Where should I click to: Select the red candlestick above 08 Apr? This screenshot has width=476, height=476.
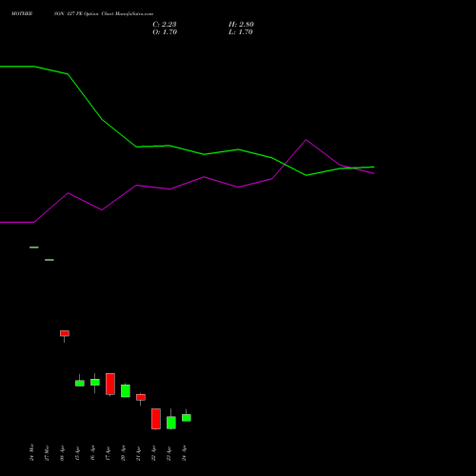pos(65,333)
